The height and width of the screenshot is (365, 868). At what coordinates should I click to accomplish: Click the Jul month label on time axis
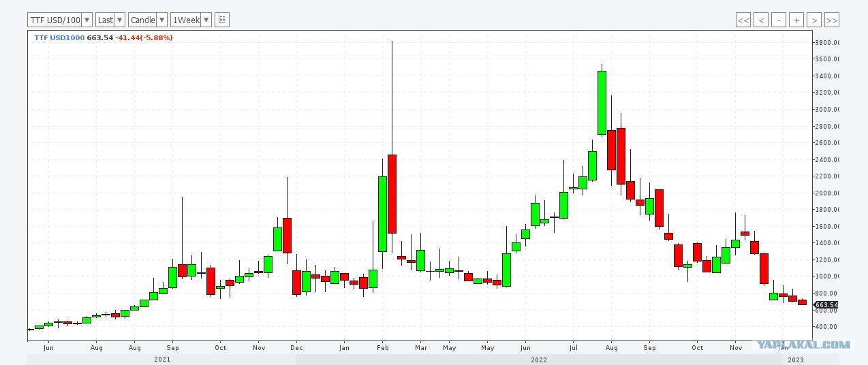point(573,348)
